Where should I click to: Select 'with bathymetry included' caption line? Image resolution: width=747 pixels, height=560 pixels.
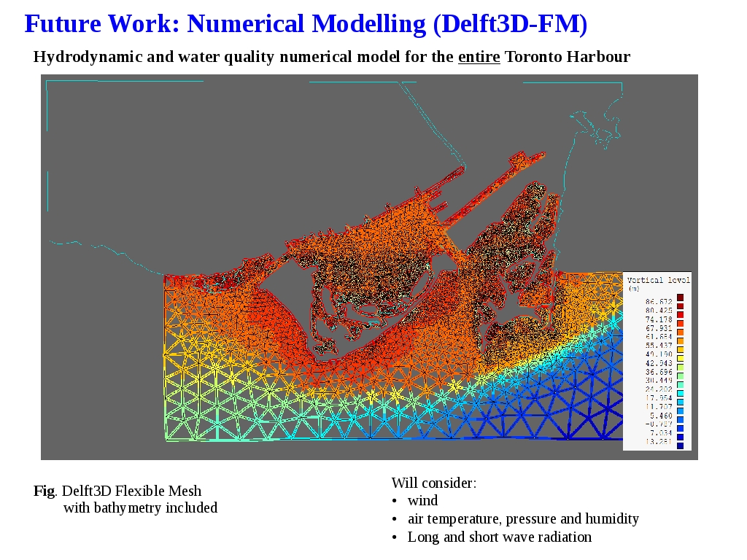tap(140, 507)
